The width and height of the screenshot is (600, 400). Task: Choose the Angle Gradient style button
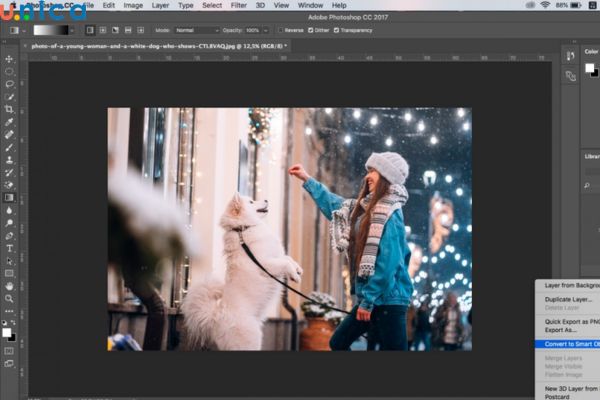(x=116, y=30)
